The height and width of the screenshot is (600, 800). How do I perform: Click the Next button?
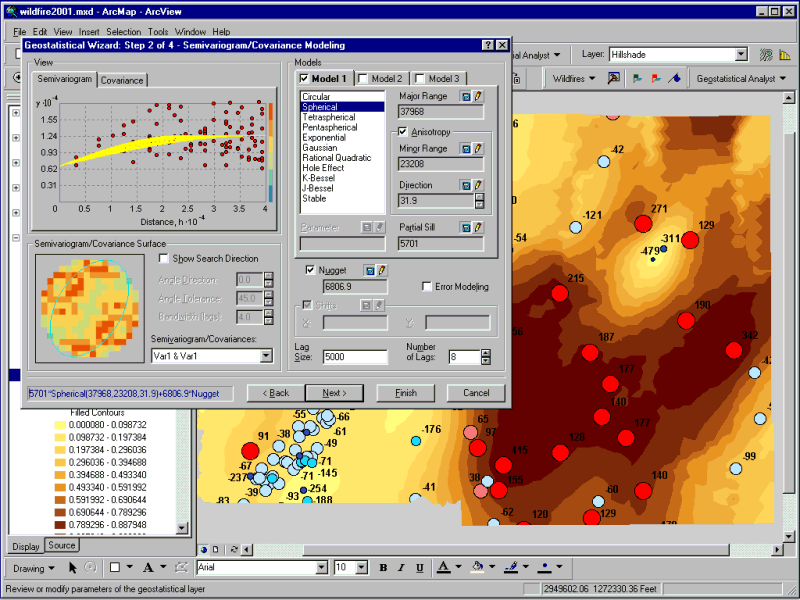(x=334, y=393)
